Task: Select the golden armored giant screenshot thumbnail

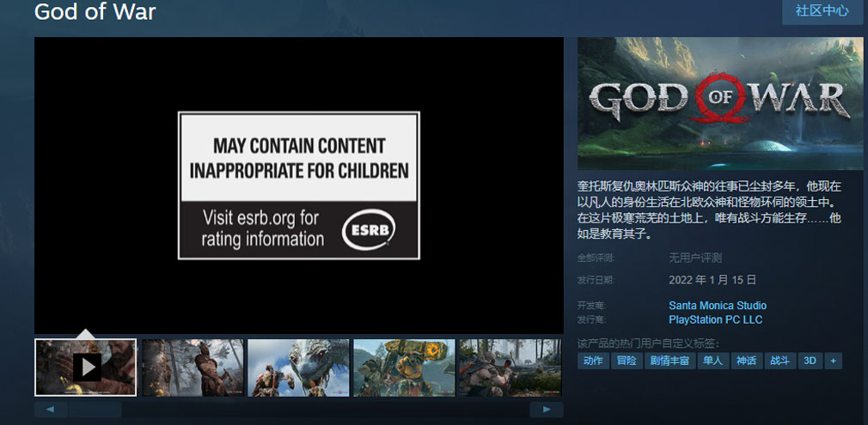Action: click(404, 367)
